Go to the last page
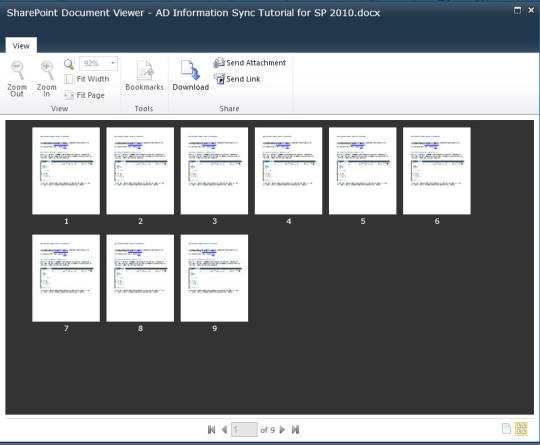The height and width of the screenshot is (445, 540). click(295, 430)
